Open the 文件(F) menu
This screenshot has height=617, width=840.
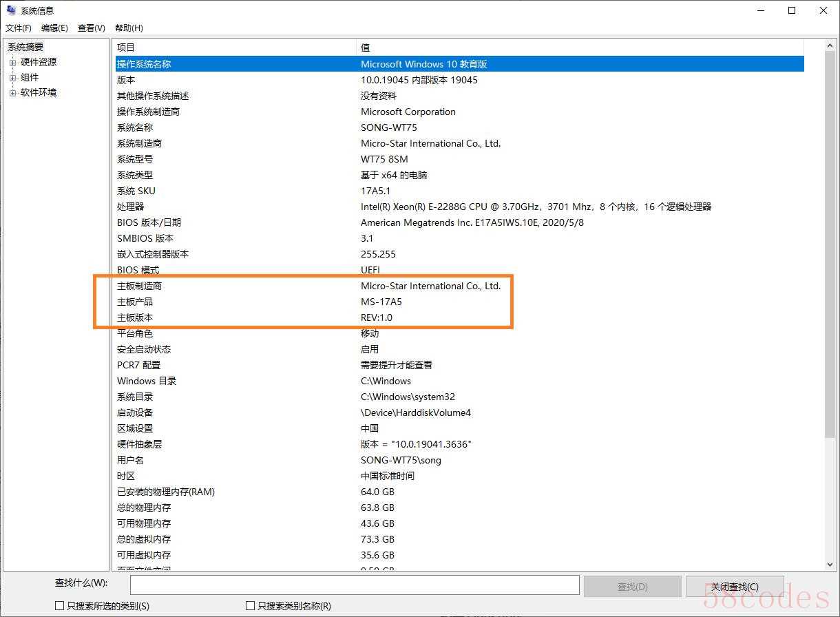19,28
